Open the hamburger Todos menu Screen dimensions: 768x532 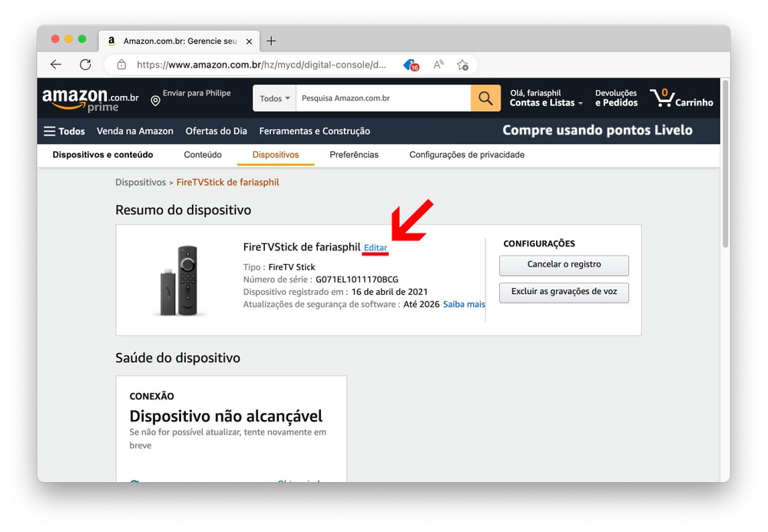[x=65, y=131]
